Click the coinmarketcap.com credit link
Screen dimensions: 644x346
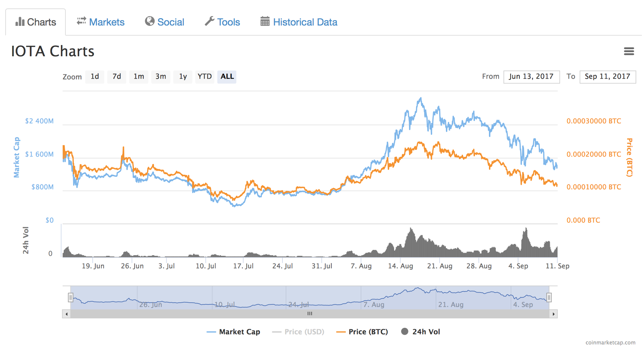tap(610, 343)
